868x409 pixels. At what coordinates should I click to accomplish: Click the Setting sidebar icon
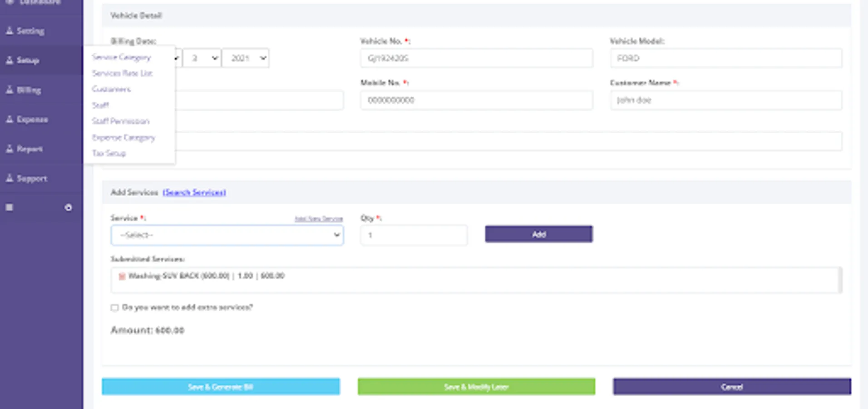(x=9, y=30)
